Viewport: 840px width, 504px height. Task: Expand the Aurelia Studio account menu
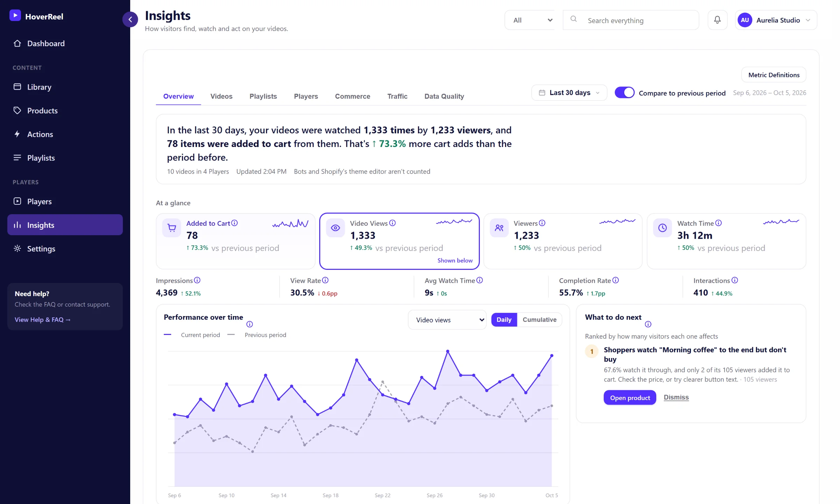point(776,20)
